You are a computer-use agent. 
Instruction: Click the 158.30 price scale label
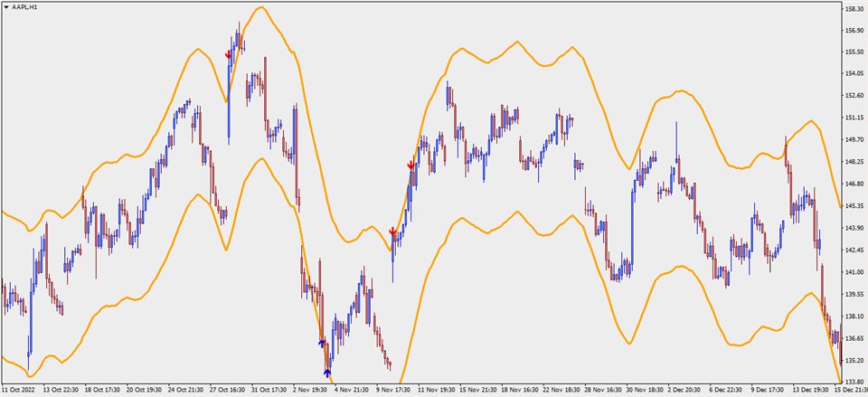coord(853,9)
